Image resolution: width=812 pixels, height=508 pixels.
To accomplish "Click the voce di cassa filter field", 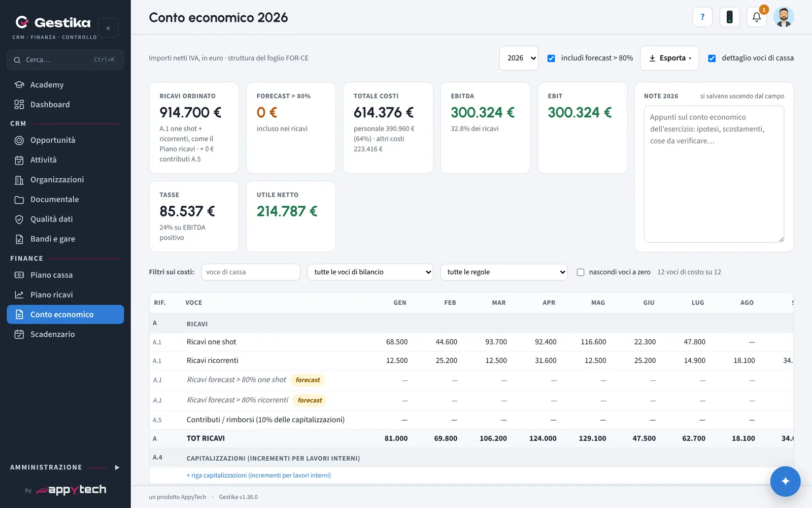I will 251,272.
